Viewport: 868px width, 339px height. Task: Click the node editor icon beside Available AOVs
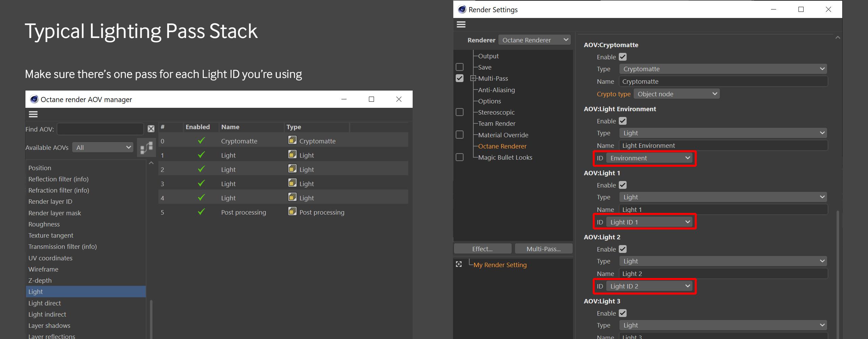point(146,147)
